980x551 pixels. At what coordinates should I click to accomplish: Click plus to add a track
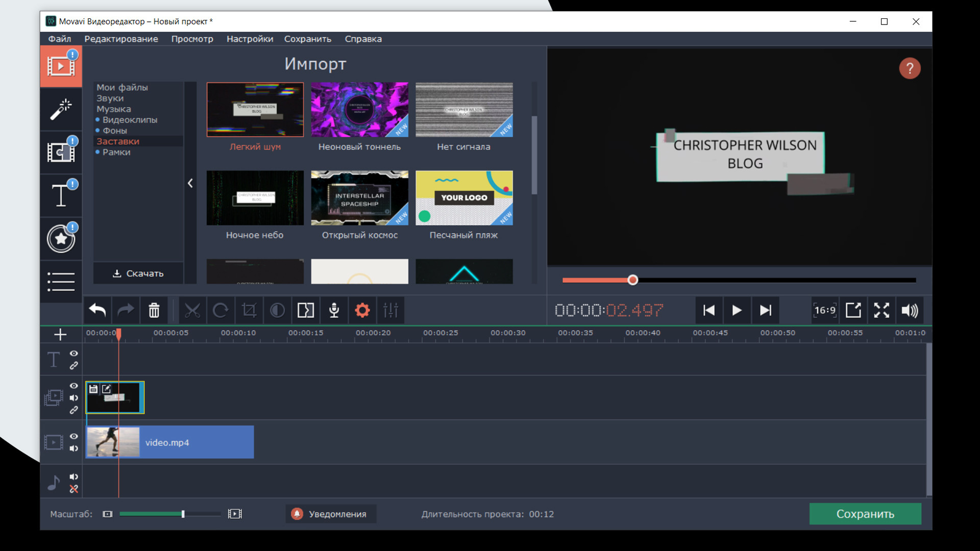point(60,335)
